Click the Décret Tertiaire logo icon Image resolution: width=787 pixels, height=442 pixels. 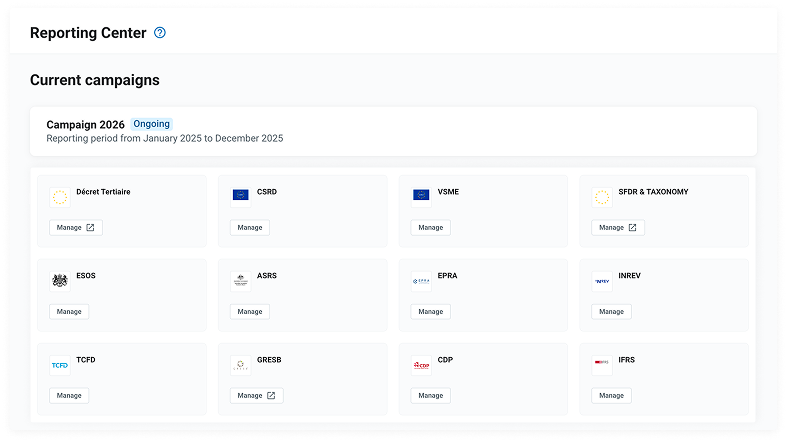tap(60, 197)
